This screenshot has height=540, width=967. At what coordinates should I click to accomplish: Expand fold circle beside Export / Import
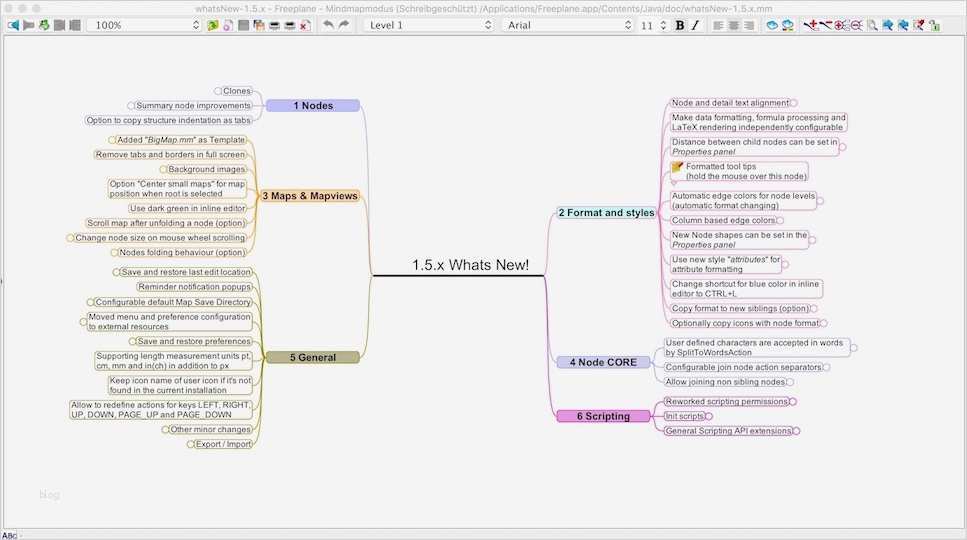pos(191,444)
